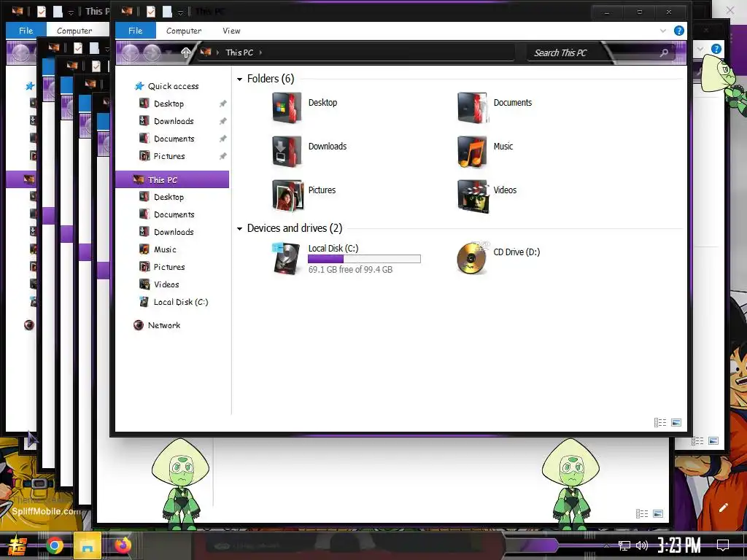Screen dimensions: 747x560
Task: Open the Videos folder icon in Folders group
Action: (473, 195)
